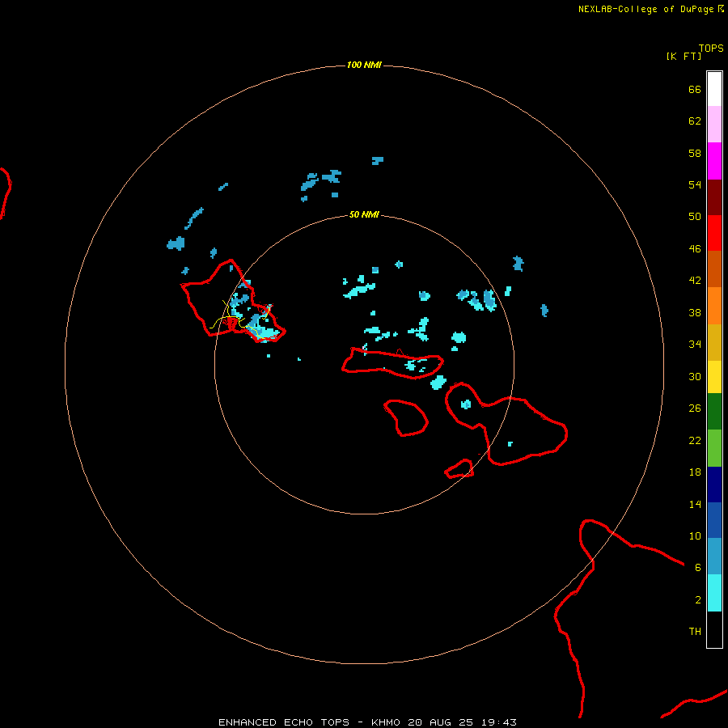Image resolution: width=728 pixels, height=728 pixels.
Task: Click the legend value 14
Action: tap(695, 504)
